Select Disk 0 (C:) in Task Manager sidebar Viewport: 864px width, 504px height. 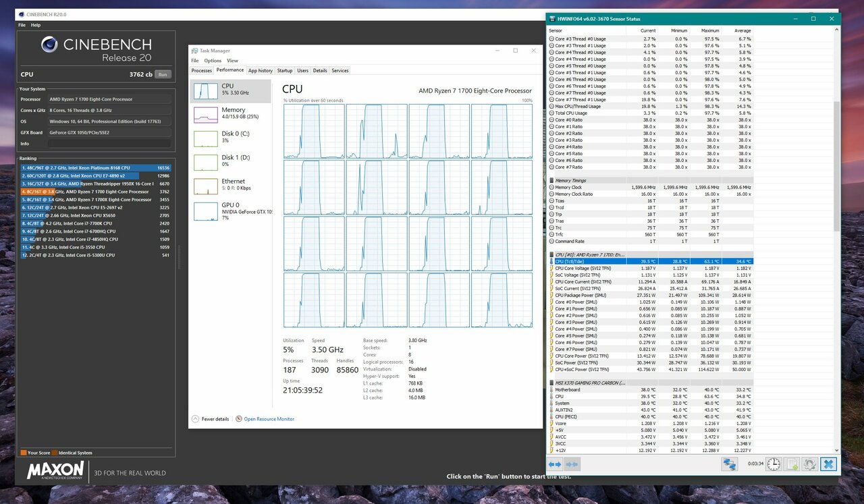[231, 138]
